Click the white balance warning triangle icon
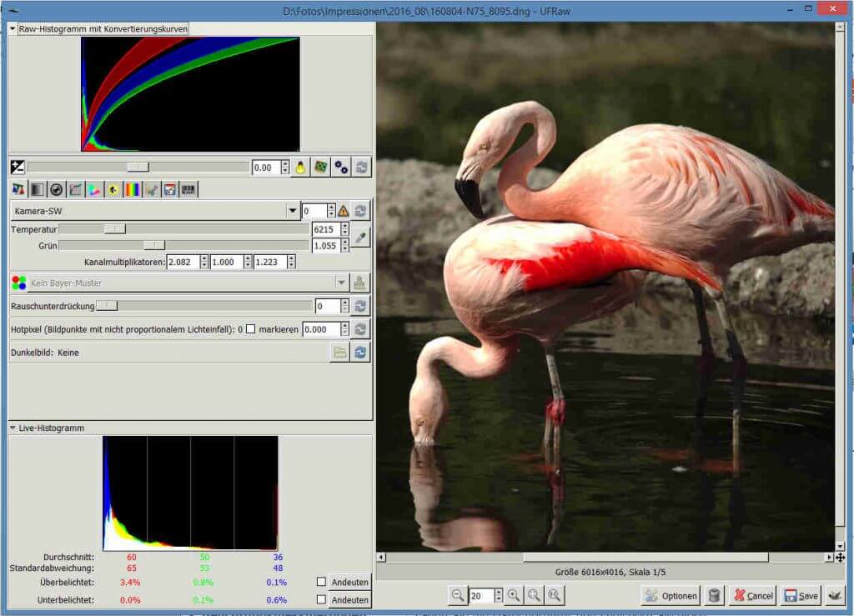Image resolution: width=854 pixels, height=616 pixels. coord(343,211)
